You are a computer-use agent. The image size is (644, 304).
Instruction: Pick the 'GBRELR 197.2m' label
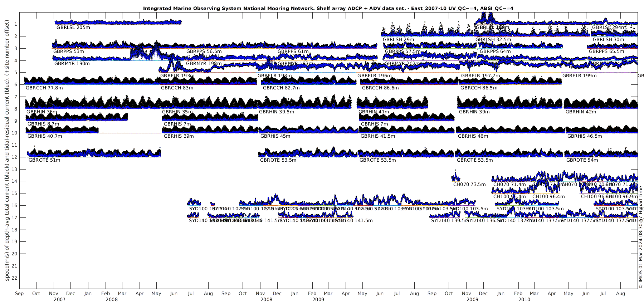(x=480, y=76)
